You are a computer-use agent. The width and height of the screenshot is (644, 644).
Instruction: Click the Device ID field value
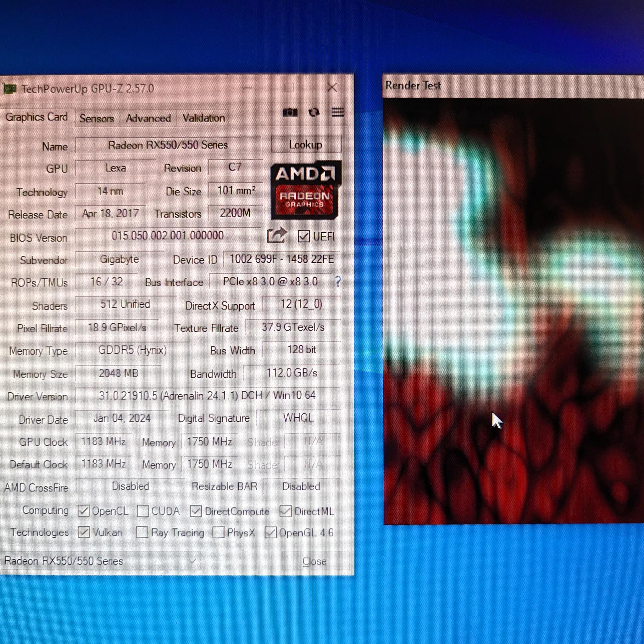282,259
